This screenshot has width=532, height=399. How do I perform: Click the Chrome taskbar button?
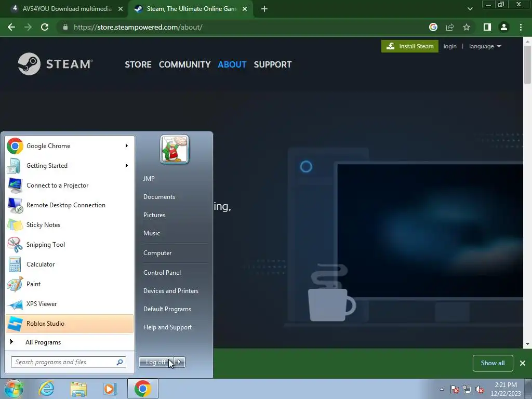click(143, 389)
